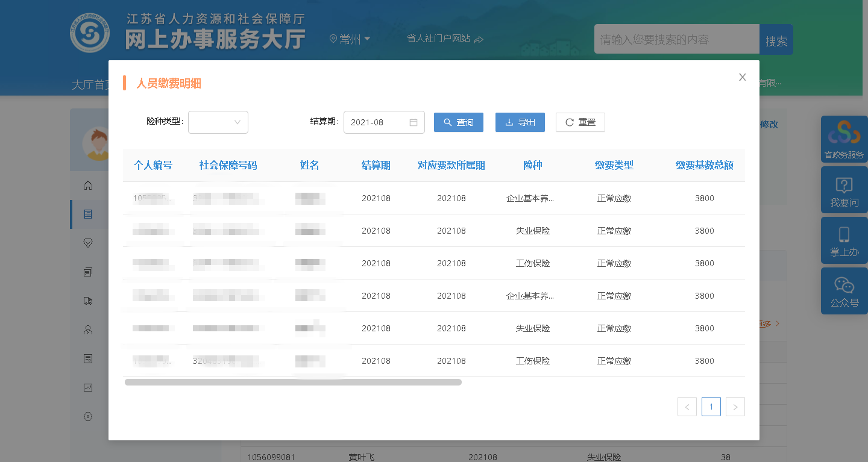Screen dimensions: 868x462
Task: Click the home icon in left sidebar
Action: coord(88,186)
